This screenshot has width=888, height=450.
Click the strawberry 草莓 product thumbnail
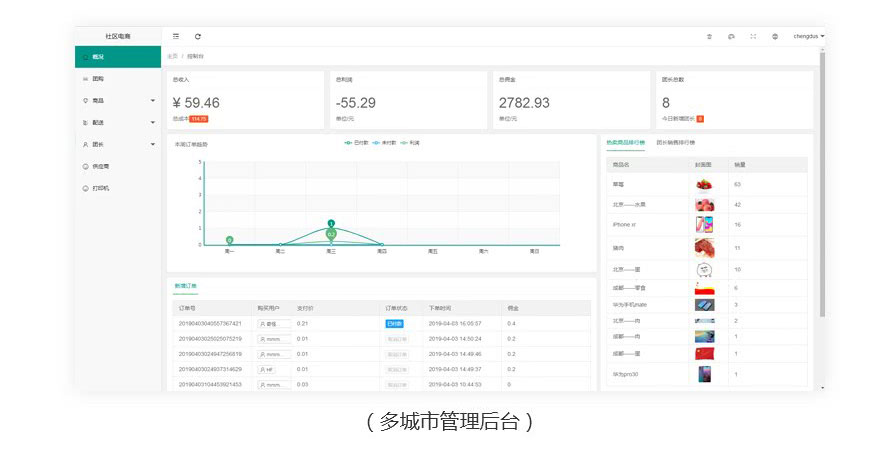(705, 185)
